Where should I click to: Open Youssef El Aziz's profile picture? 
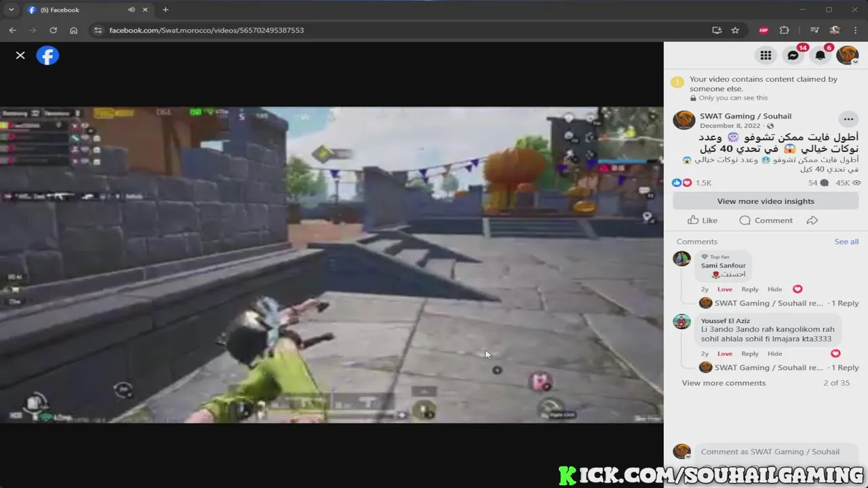[682, 321]
